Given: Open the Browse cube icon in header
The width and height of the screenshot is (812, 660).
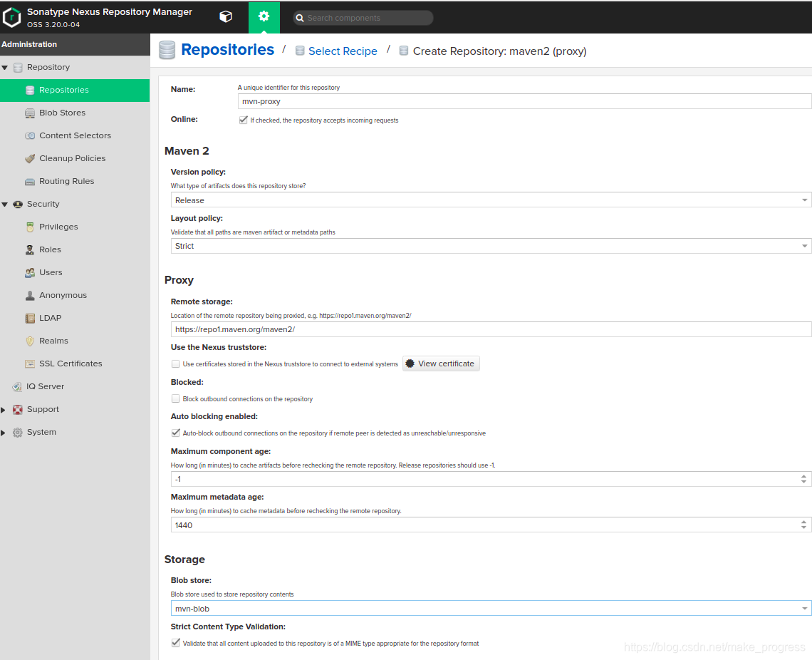Looking at the screenshot, I should [x=226, y=17].
